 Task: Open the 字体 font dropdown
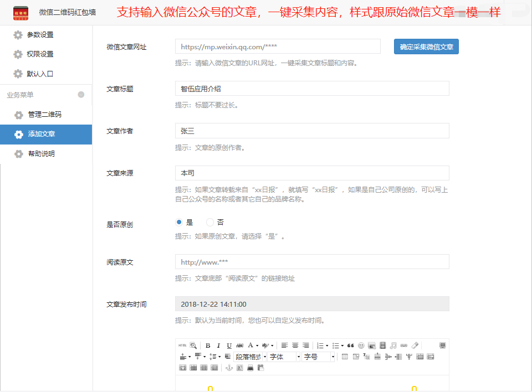pyautogui.click(x=284, y=357)
